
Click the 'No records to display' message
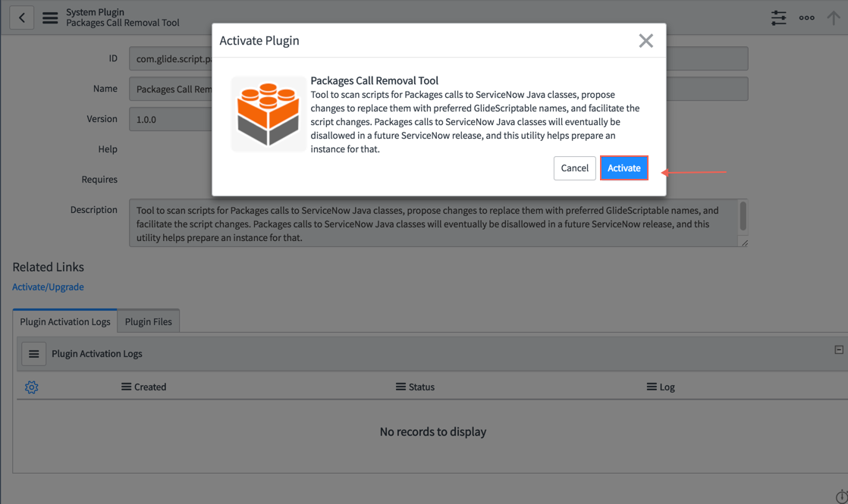pyautogui.click(x=432, y=431)
